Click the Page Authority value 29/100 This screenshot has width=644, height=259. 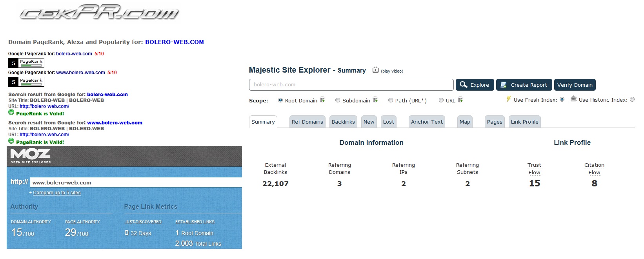tap(76, 232)
